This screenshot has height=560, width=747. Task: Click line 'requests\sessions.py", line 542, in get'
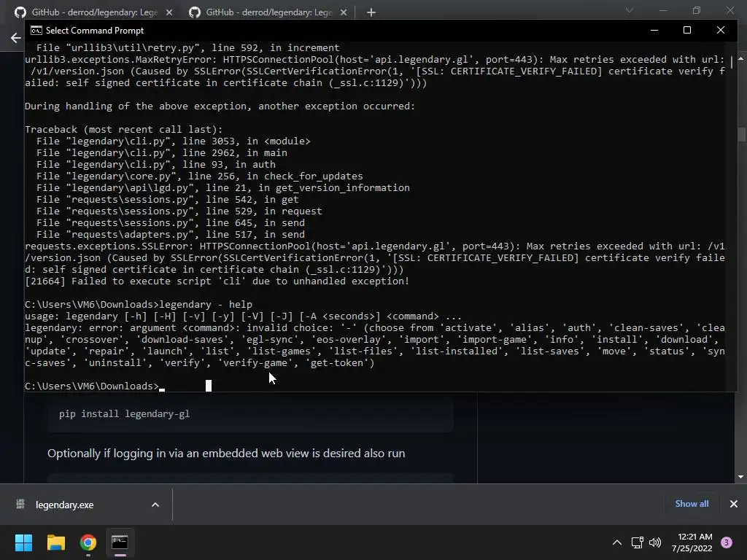[x=168, y=200]
